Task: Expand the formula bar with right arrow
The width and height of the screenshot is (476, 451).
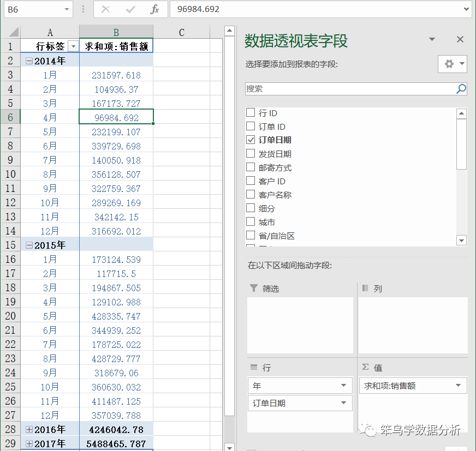Action: 466,9
